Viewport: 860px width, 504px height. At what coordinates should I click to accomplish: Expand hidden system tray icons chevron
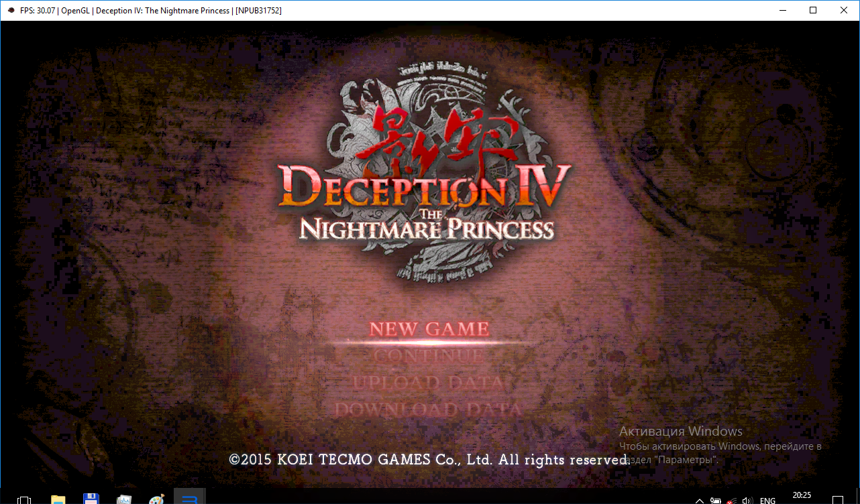(700, 501)
